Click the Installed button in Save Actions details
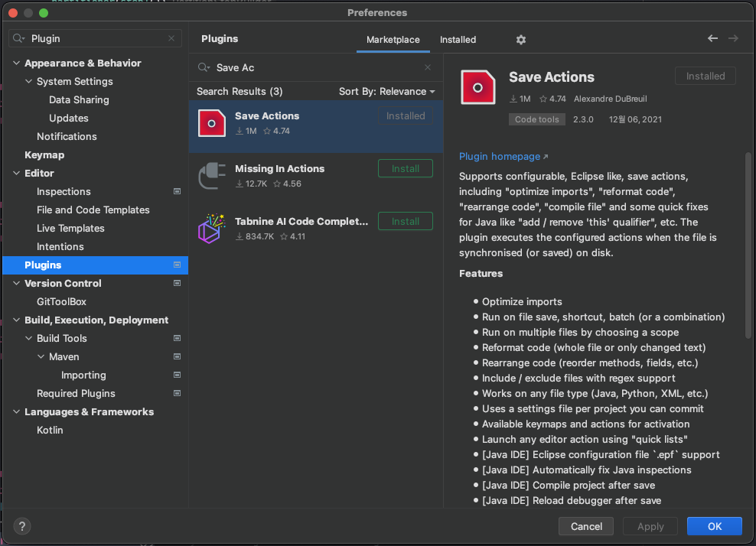 (x=705, y=76)
